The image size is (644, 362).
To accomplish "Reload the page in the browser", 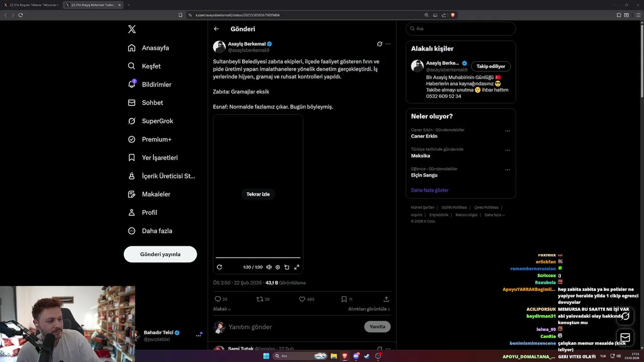I will click(21, 15).
